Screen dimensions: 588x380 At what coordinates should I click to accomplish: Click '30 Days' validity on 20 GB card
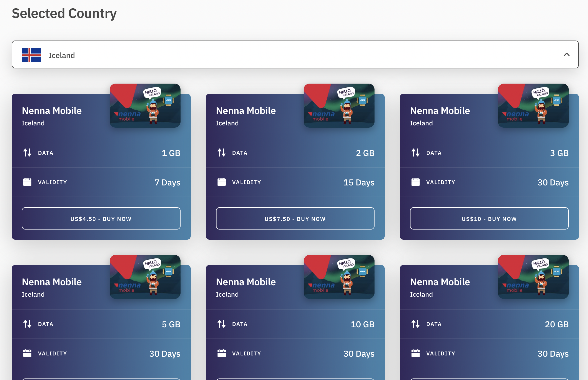click(553, 354)
